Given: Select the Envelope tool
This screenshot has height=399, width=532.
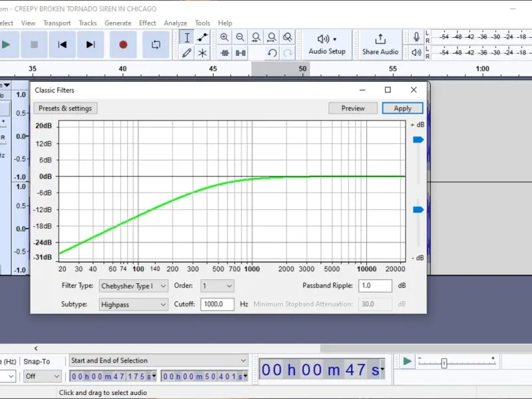Looking at the screenshot, I should point(203,37).
